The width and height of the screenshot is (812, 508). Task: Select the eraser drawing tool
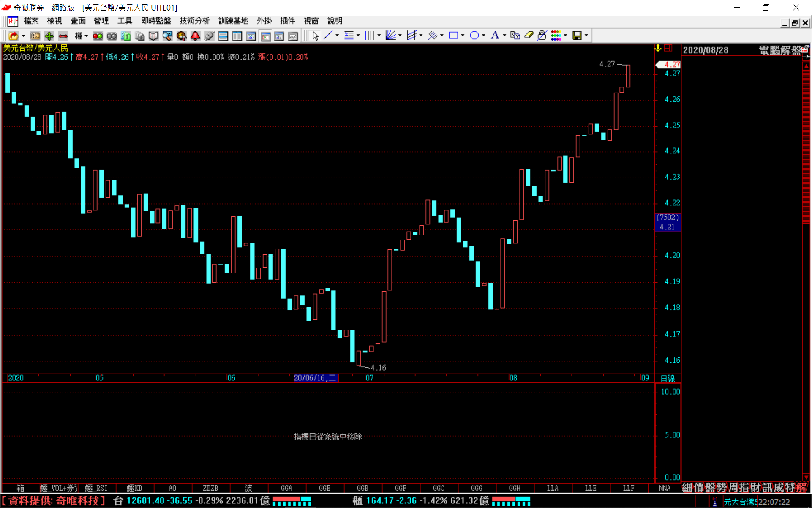tap(529, 36)
